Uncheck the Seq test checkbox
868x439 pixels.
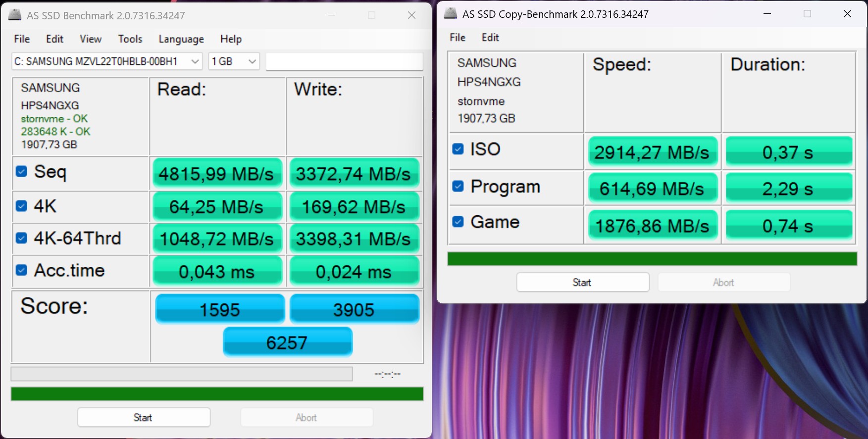(21, 171)
